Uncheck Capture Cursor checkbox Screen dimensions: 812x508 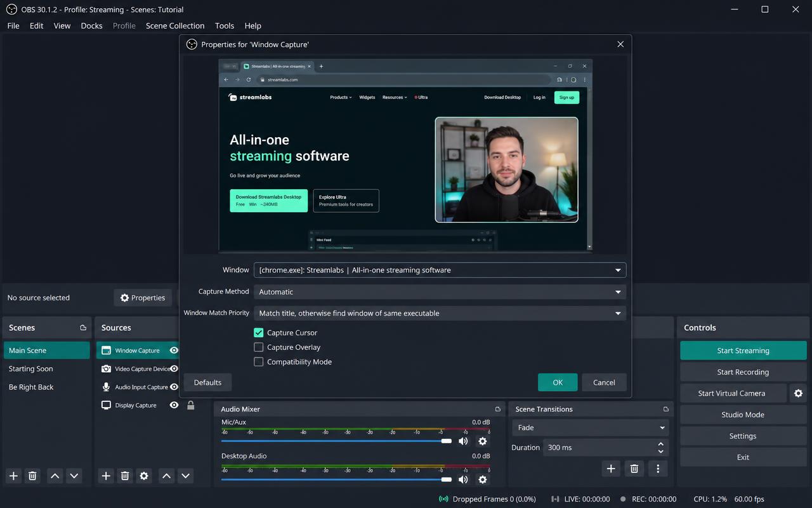click(258, 333)
